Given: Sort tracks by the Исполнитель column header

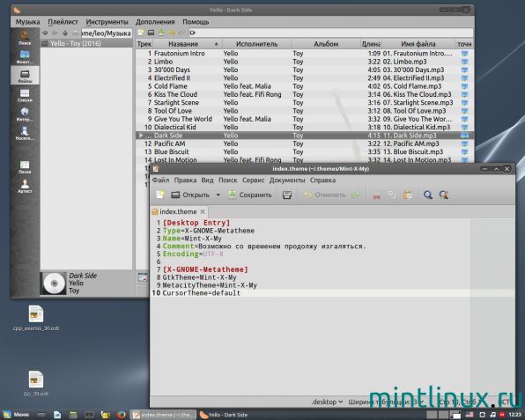Looking at the screenshot, I should point(257,44).
